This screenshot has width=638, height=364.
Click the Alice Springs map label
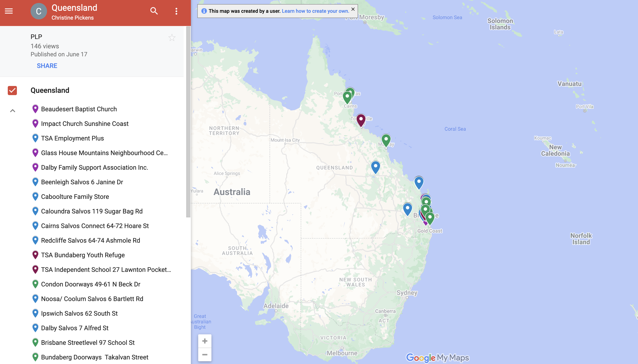227,173
